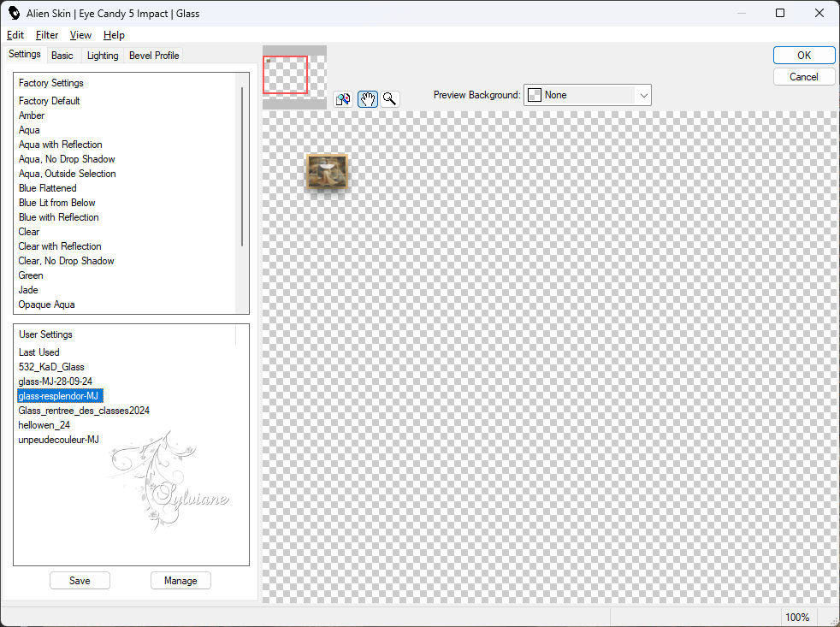Switch to the Lighting tab

pyautogui.click(x=103, y=56)
